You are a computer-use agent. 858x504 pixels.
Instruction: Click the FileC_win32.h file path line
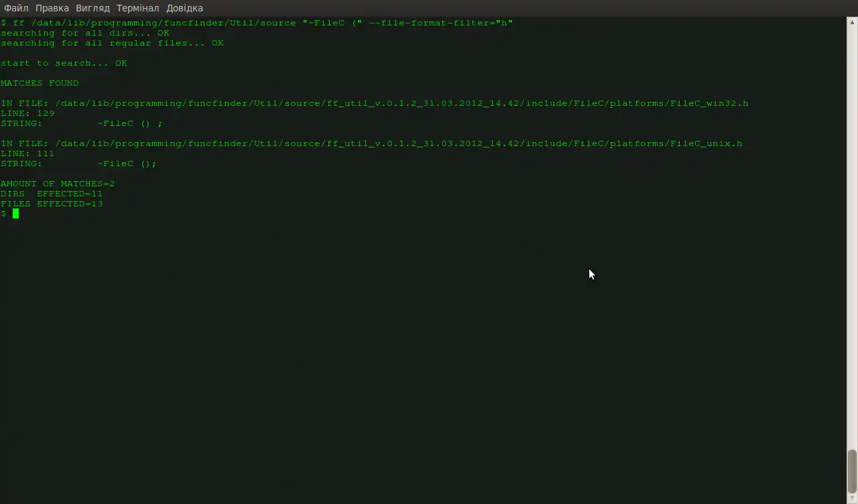(x=375, y=103)
